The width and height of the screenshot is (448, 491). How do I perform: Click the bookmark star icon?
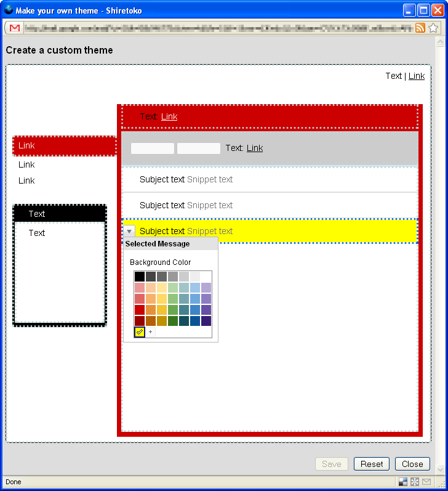[433, 28]
